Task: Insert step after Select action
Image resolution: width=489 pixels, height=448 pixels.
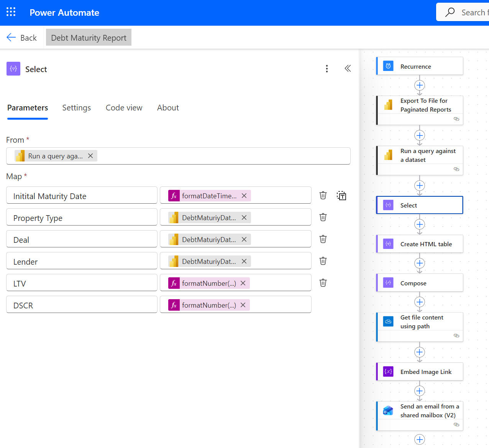Action: (420, 224)
